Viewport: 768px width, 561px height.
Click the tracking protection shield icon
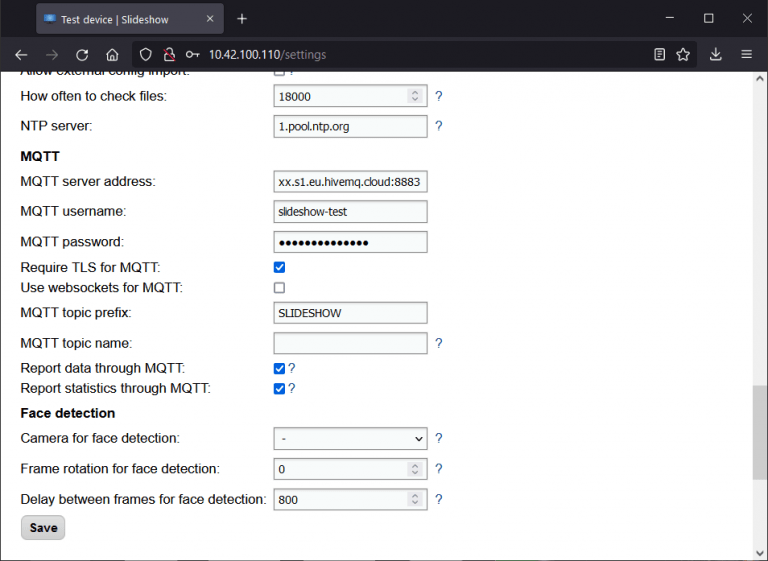146,55
